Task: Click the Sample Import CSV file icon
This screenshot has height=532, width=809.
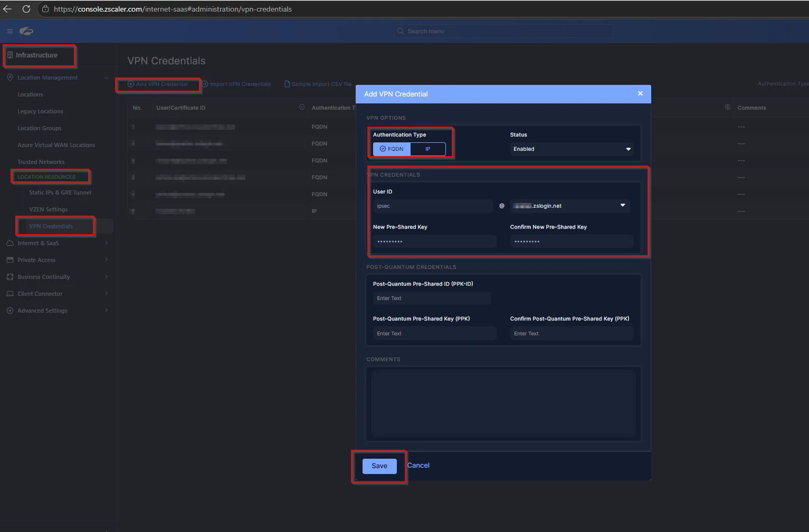Action: (x=287, y=84)
